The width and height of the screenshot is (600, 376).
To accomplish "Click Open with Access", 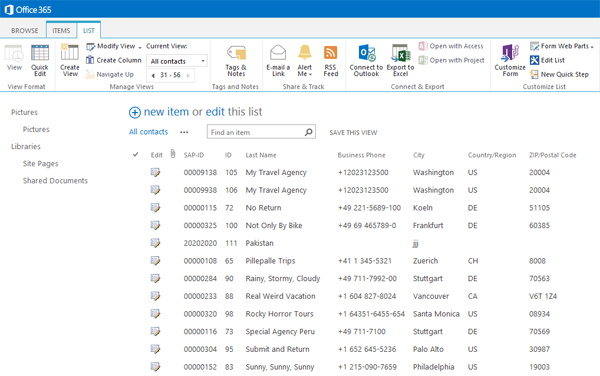I will 451,46.
